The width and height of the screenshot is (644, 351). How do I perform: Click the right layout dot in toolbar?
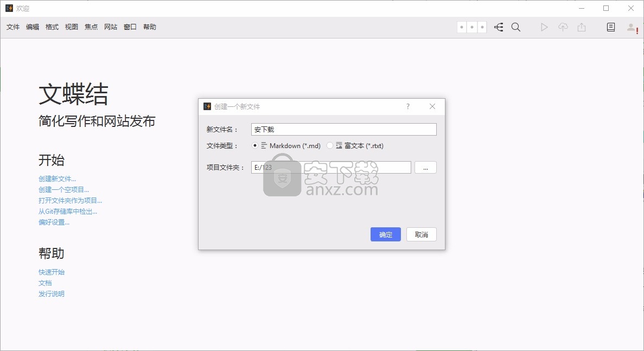(482, 27)
